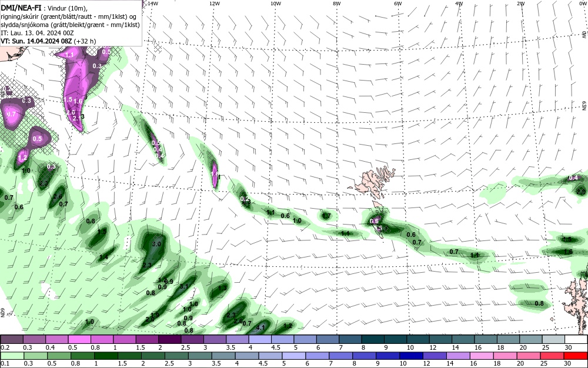The height and width of the screenshot is (368, 588).
Task: Click the 'VT: Sun. 14.04.2024 08Z' valid time
Action: (x=36, y=41)
